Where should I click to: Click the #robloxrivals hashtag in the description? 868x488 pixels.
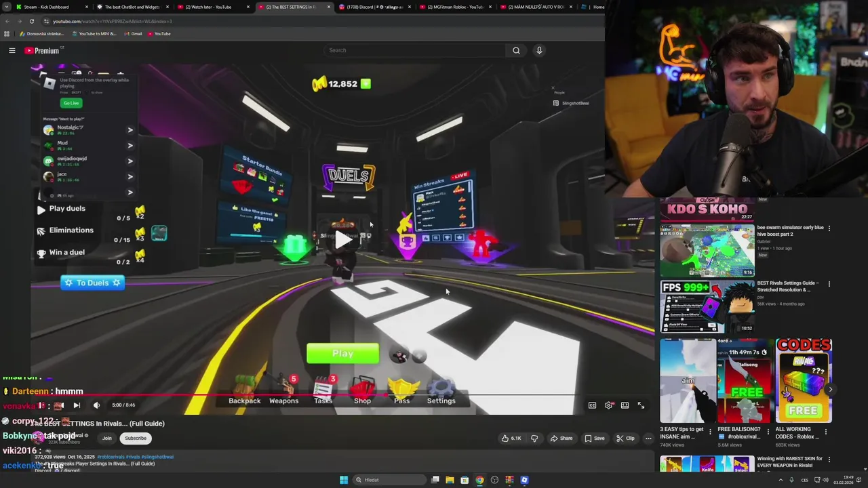pos(112,457)
